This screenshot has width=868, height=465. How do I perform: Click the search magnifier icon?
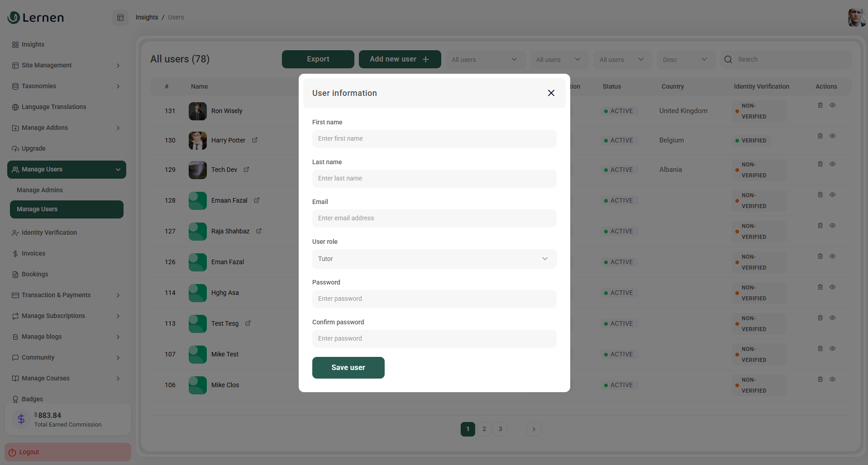pyautogui.click(x=728, y=60)
